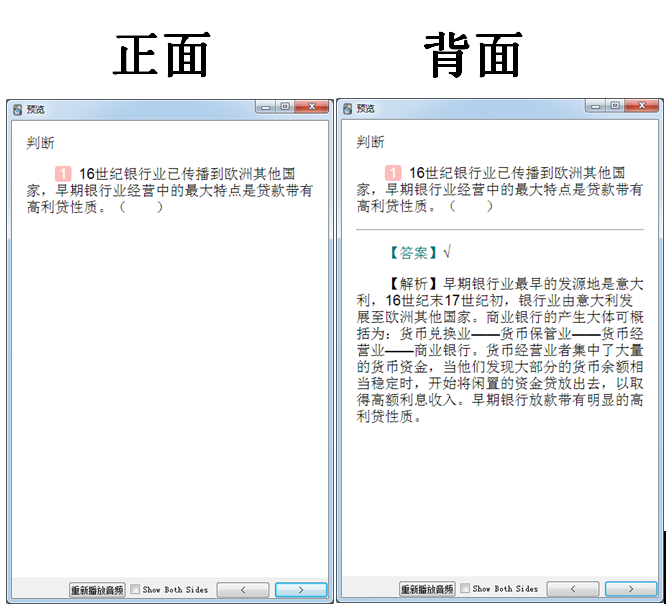670x608 pixels.
Task: Click the 预览 title of the left window
Action: (35, 110)
